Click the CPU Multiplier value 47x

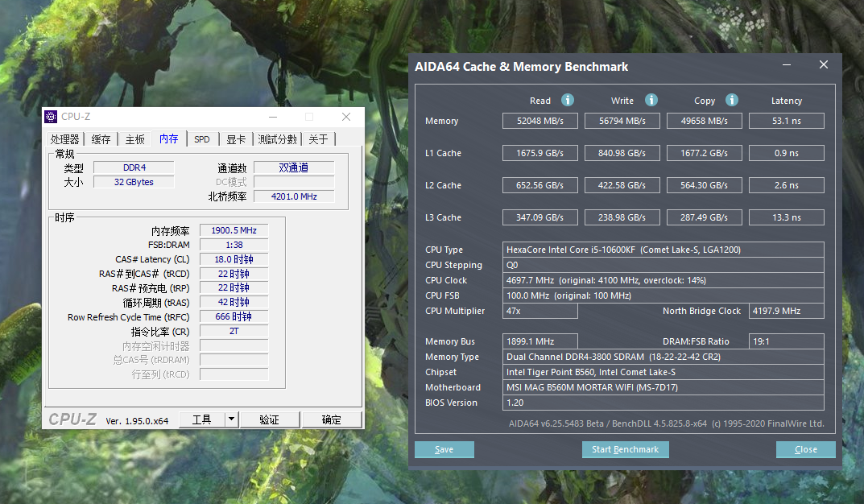point(540,311)
